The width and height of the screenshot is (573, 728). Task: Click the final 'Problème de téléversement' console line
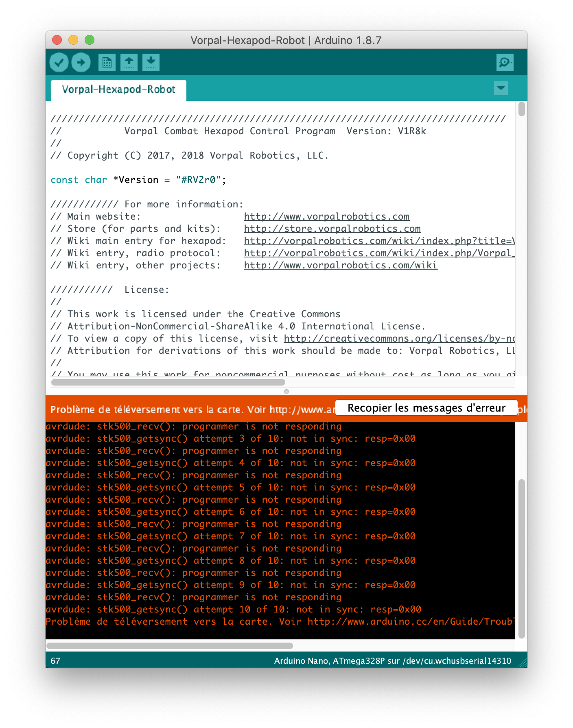coord(280,621)
